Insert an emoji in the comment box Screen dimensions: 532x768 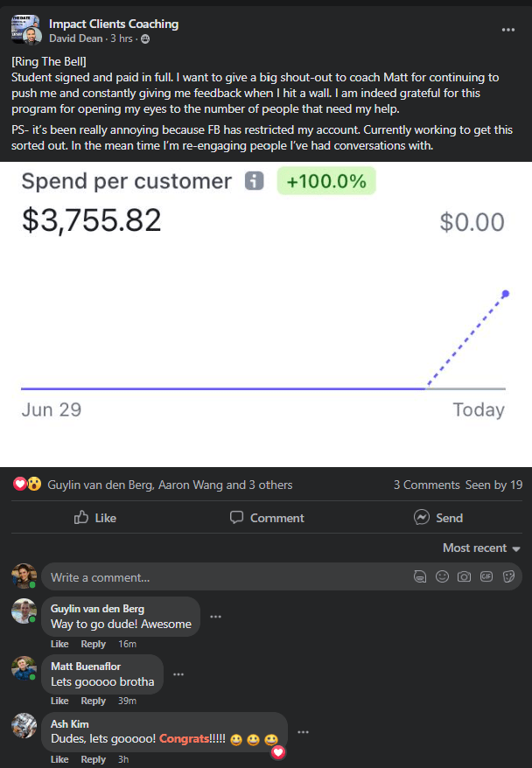442,577
